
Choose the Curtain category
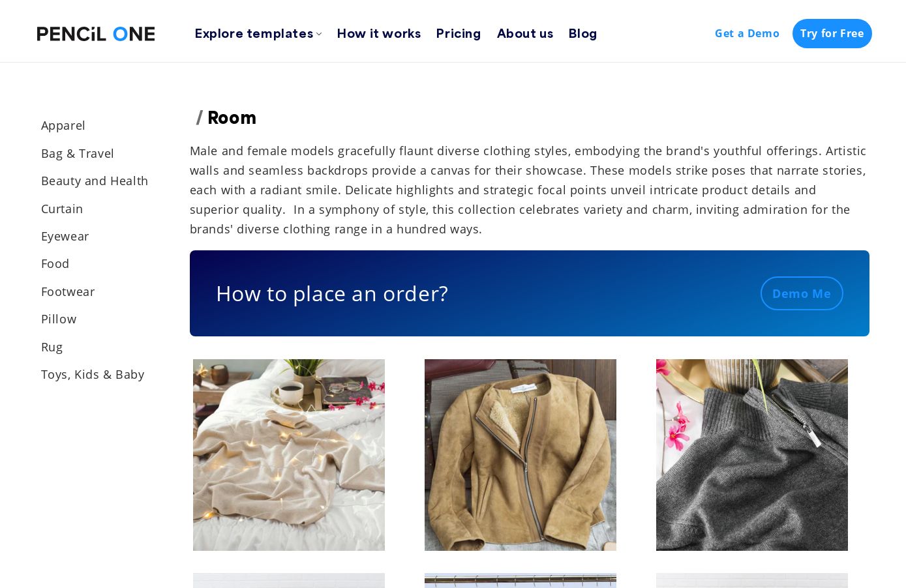(x=62, y=209)
